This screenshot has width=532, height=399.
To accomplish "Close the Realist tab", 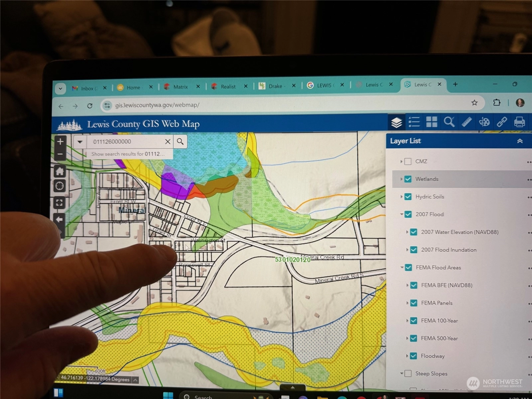I will click(x=246, y=86).
